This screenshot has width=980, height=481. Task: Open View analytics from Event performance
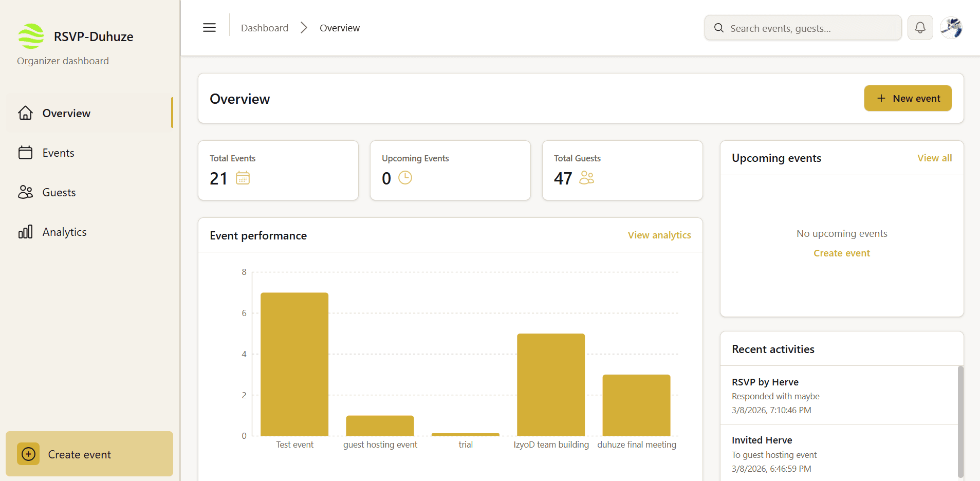pos(659,235)
